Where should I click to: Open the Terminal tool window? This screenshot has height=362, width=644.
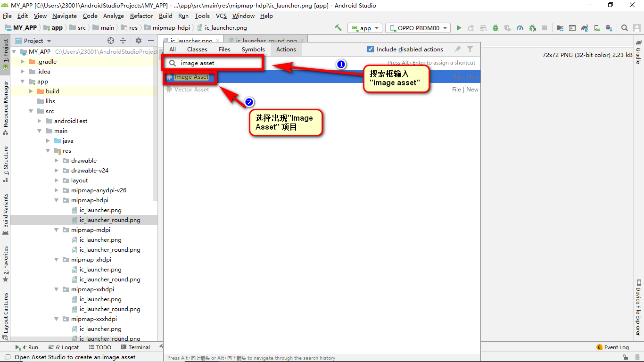coord(135,347)
